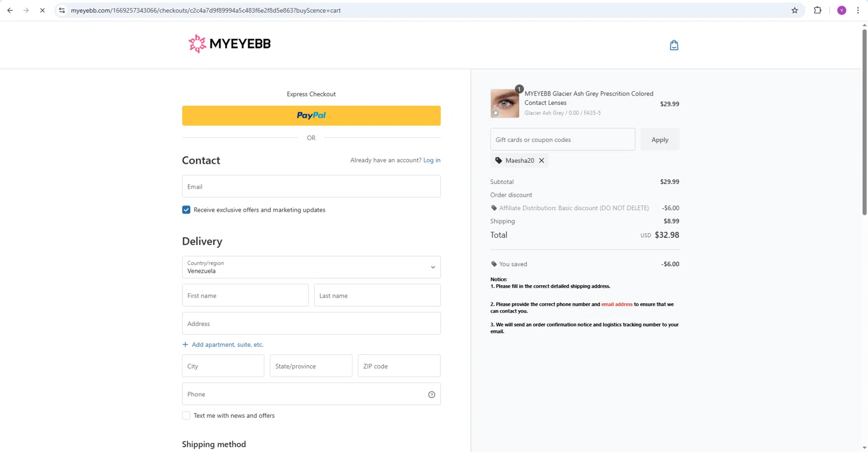Click the Order discount label

511,195
